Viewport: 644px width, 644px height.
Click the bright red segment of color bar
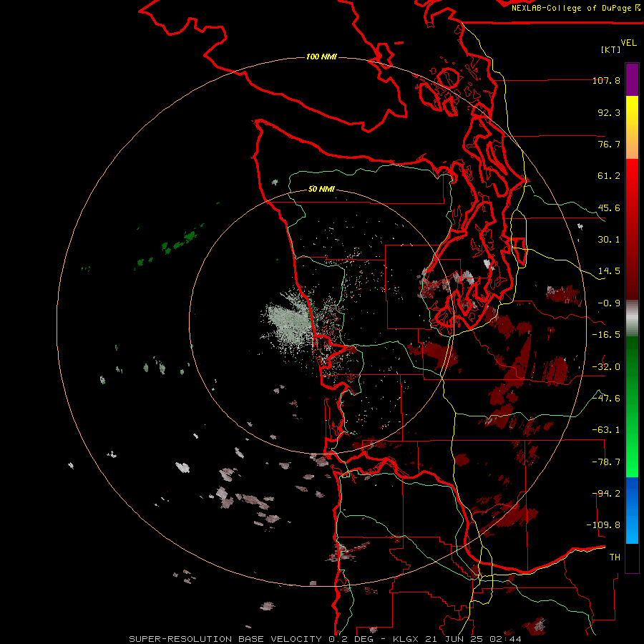coord(632,181)
